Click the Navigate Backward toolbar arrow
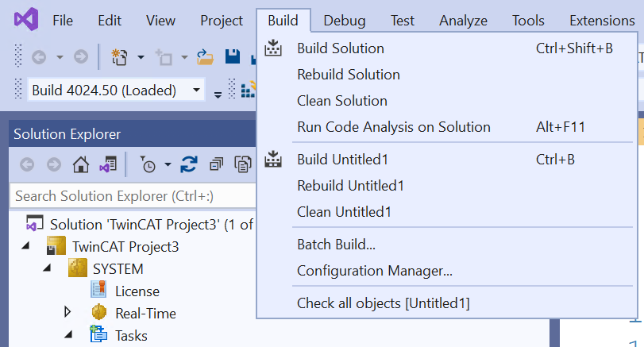 (39, 56)
